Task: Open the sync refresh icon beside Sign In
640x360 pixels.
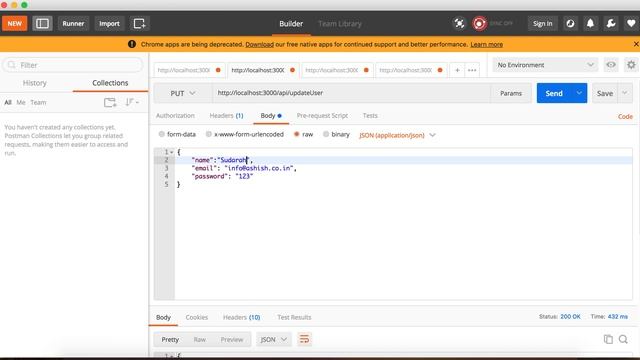Action: 570,23
